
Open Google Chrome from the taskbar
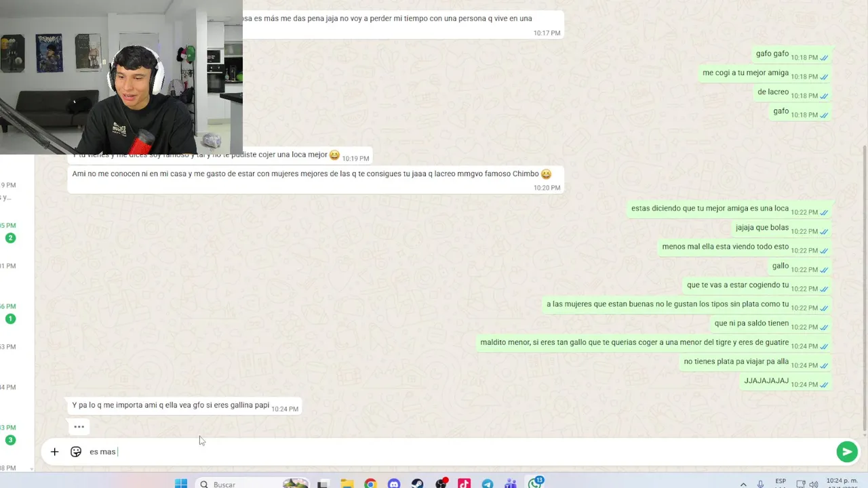[x=370, y=484]
